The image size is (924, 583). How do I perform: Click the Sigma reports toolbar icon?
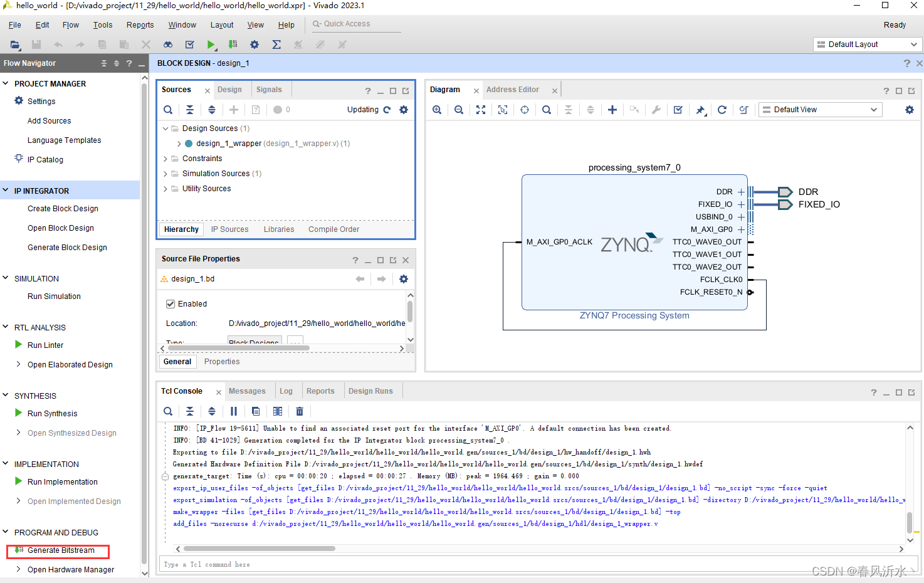tap(276, 45)
